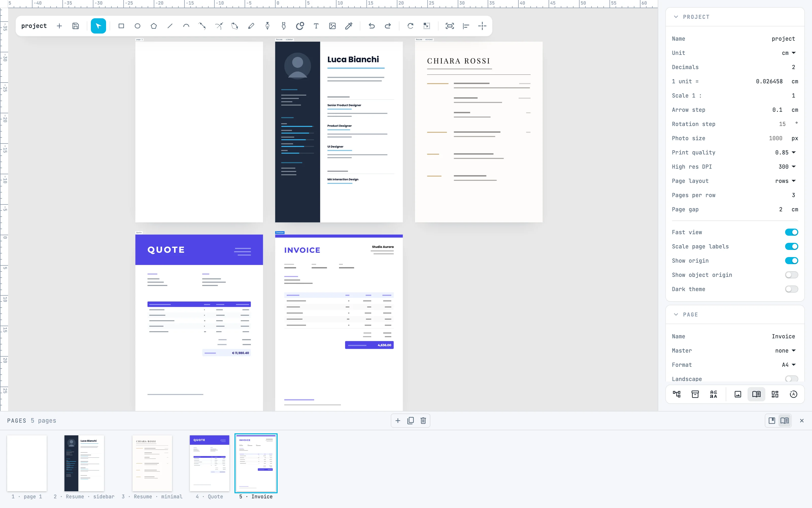Add a new page in Pages bar
Viewport: 812px width, 508px height.
coord(398,421)
